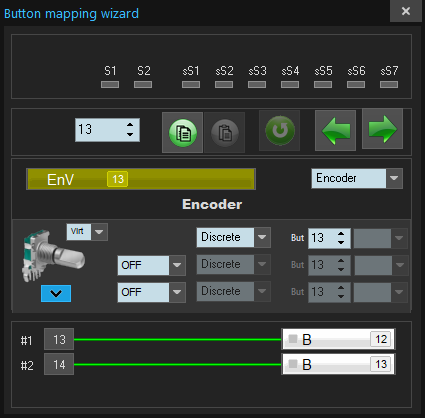
Task: Go to previous button with left arrow
Action: click(x=336, y=130)
